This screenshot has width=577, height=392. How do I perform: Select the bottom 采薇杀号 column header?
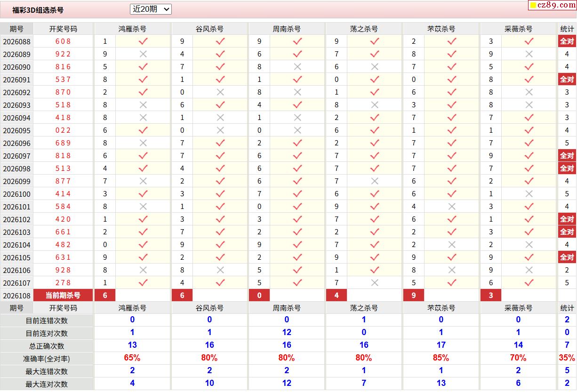tap(518, 308)
